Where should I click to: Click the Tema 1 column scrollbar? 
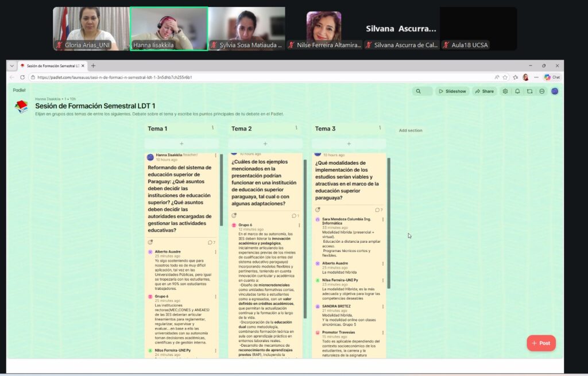point(222,189)
